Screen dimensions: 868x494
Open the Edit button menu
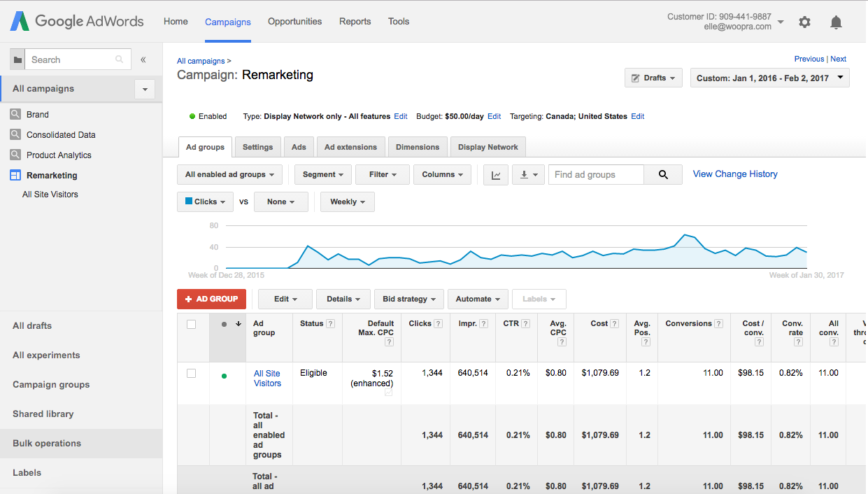[x=285, y=299]
